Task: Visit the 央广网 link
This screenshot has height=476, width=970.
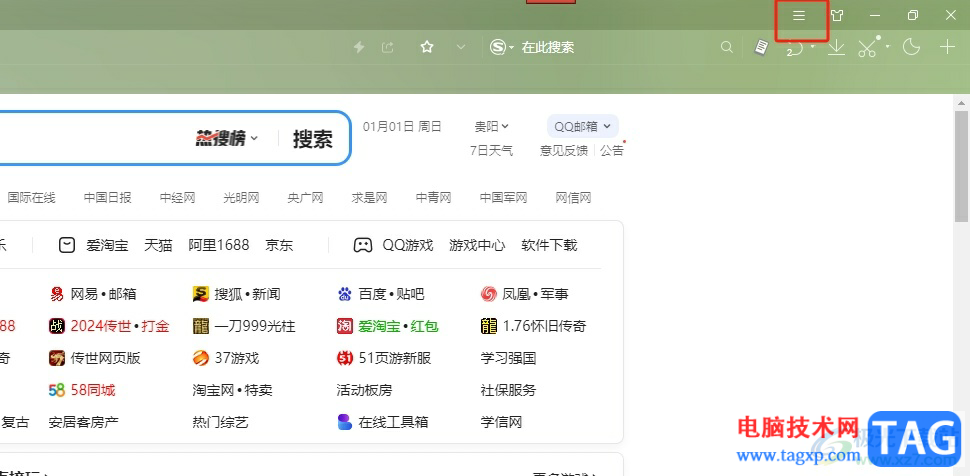Action: [x=306, y=198]
